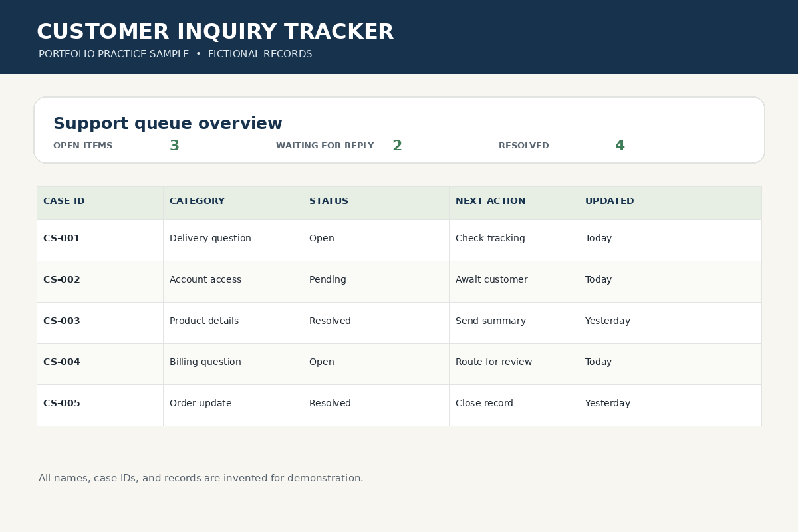Click the WAITING FOR REPLY label
Image resolution: width=798 pixels, height=532 pixels.
pyautogui.click(x=325, y=146)
